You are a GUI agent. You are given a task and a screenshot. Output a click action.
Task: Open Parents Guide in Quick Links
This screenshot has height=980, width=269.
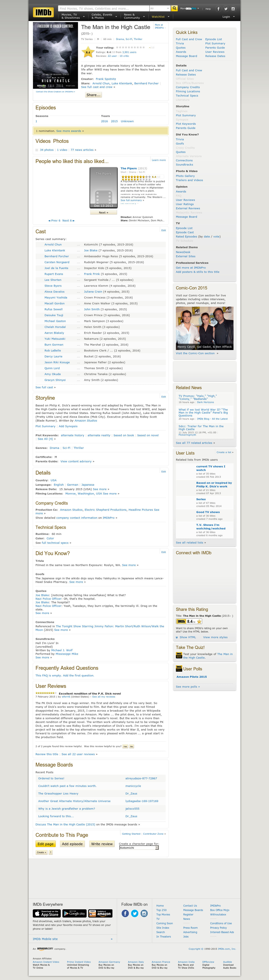click(x=215, y=48)
